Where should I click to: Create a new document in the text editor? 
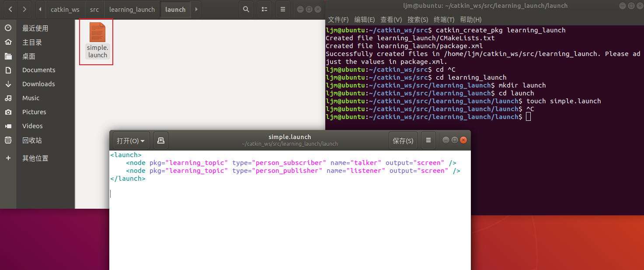pos(161,140)
